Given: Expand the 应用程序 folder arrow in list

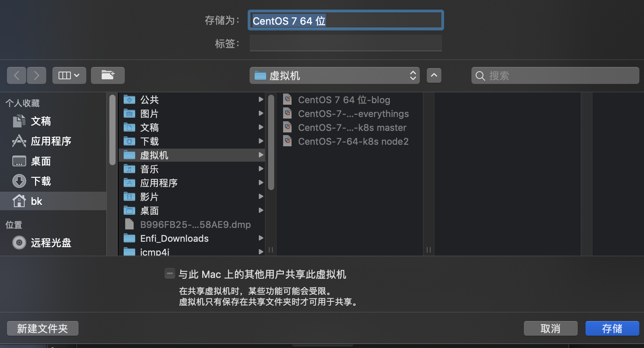Looking at the screenshot, I should [261, 182].
